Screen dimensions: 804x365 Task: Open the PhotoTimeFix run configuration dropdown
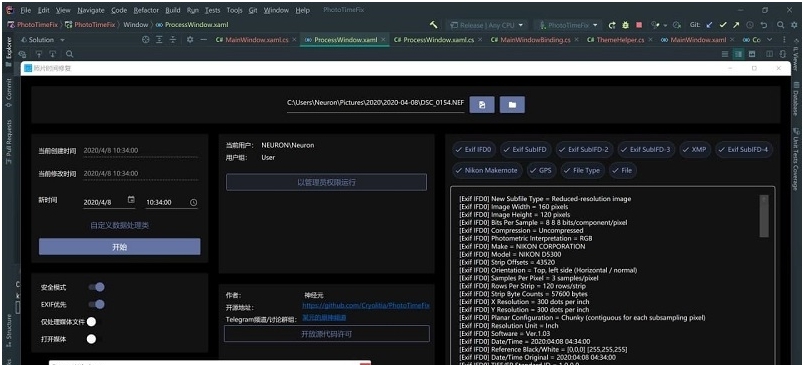point(568,25)
